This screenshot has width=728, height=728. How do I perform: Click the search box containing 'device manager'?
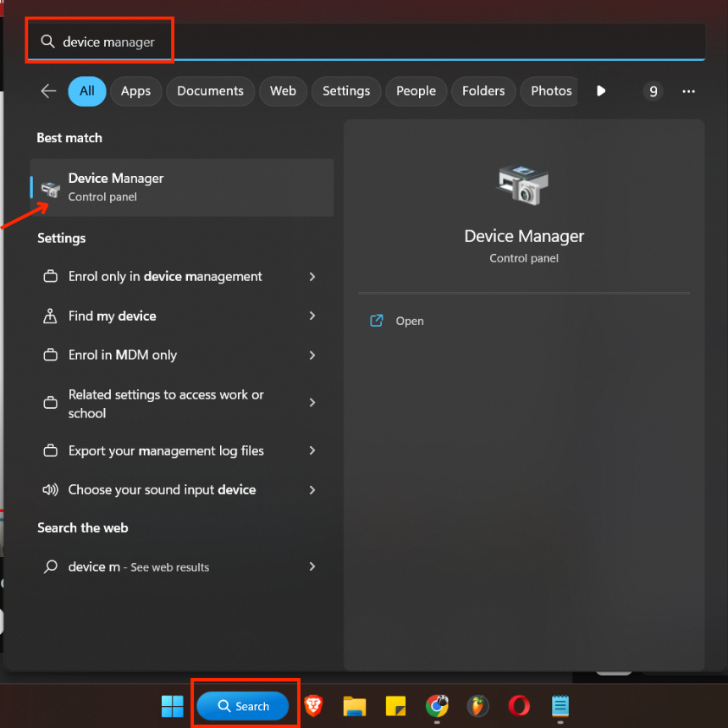[x=367, y=41]
